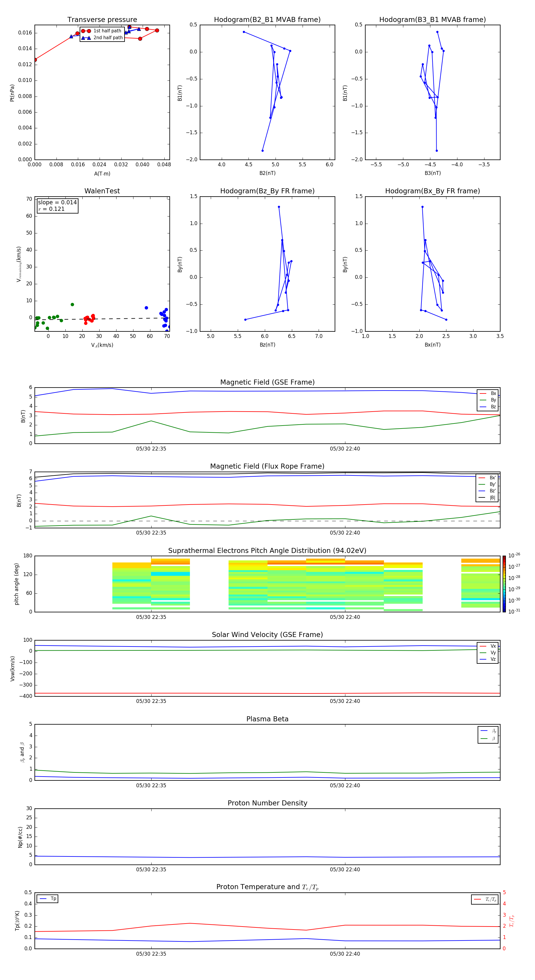Click the 'Hodogram(B2_B1 MVAB frame)' title

pos(267,20)
